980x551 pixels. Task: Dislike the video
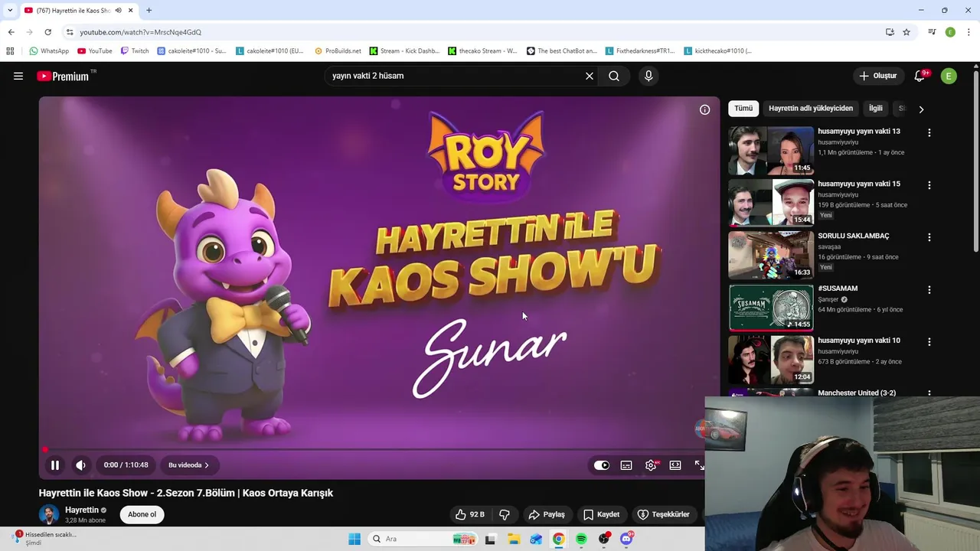(x=505, y=514)
